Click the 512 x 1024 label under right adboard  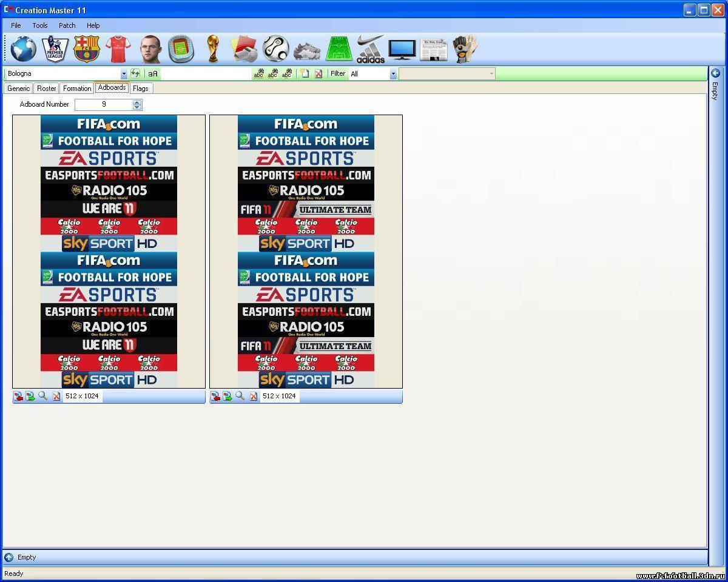279,396
